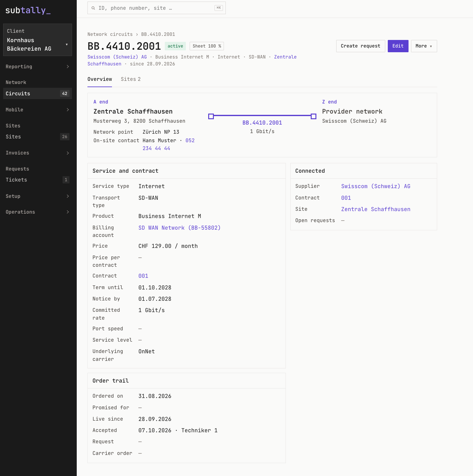Click the active status badge
Screen dimensions: 473x476
click(x=175, y=46)
